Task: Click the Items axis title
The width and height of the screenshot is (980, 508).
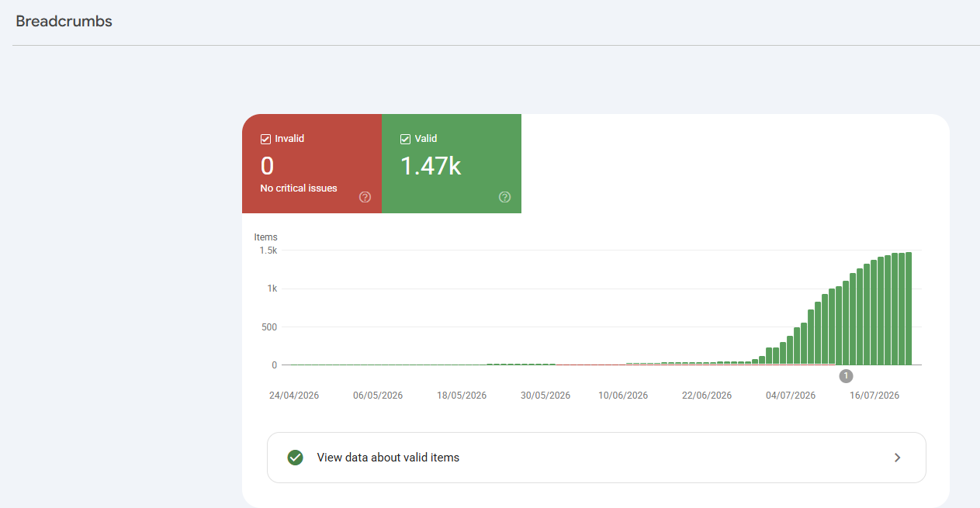Action: tap(265, 237)
